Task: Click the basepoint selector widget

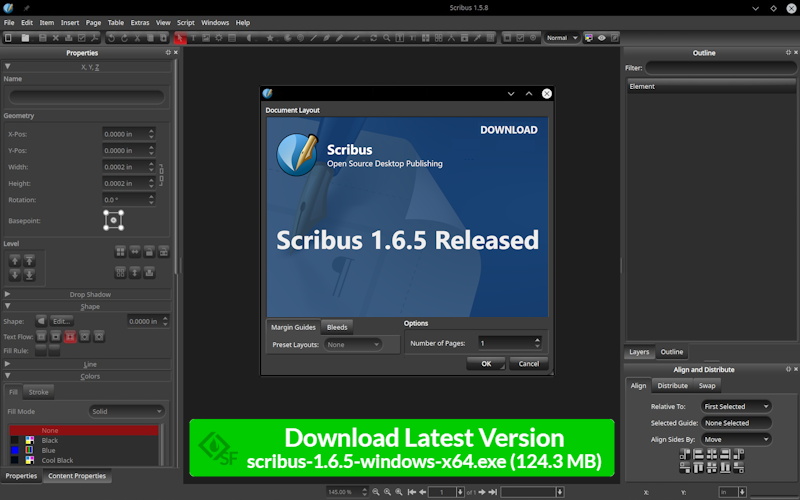Action: coord(113,220)
